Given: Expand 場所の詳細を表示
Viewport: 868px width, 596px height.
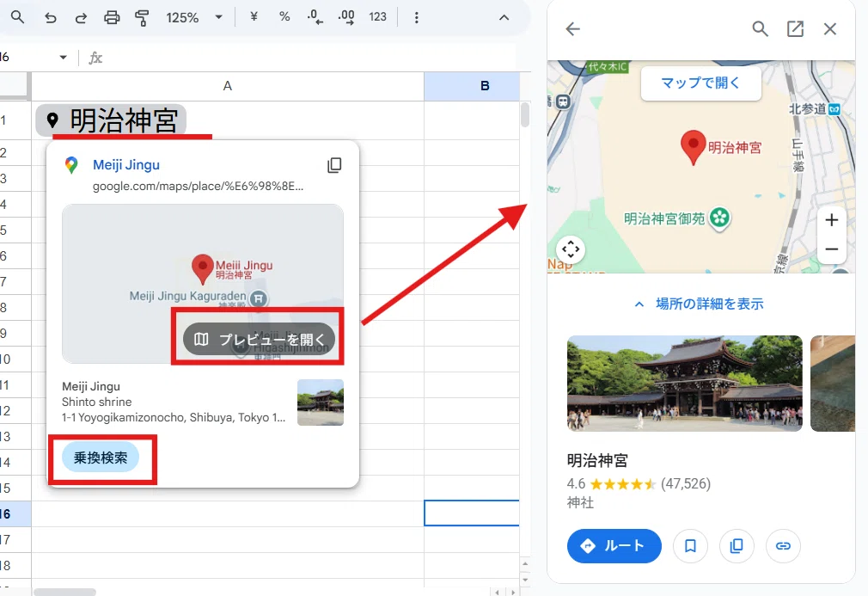Looking at the screenshot, I should (x=699, y=304).
